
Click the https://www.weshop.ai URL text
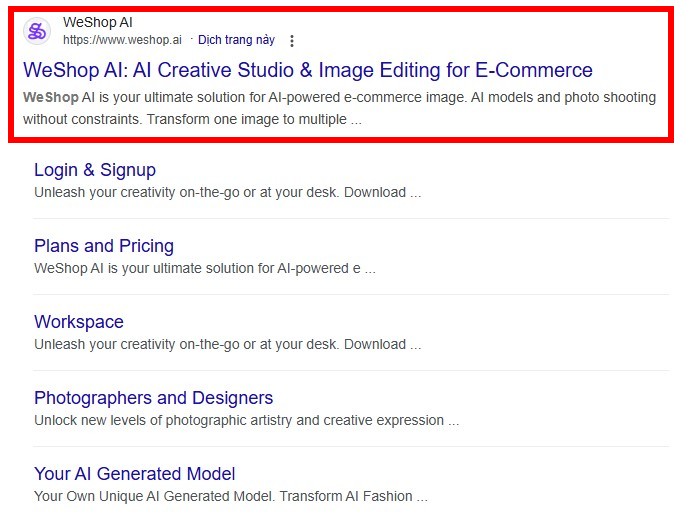tap(122, 40)
